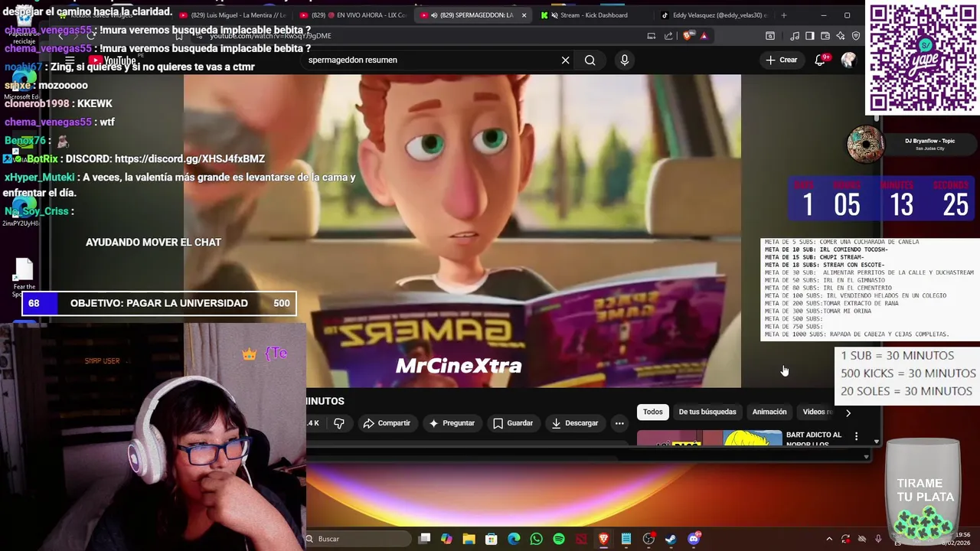Open a new browser tab
This screenshot has width=980, height=551.
[783, 15]
